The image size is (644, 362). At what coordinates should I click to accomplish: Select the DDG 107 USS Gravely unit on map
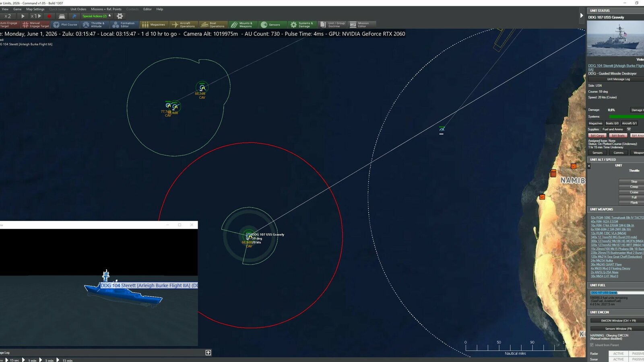point(249,236)
